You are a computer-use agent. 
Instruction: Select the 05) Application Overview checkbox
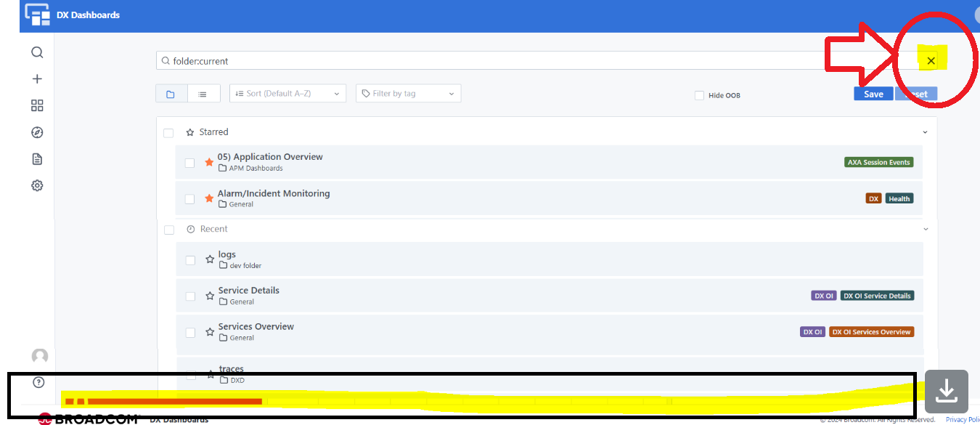[189, 163]
